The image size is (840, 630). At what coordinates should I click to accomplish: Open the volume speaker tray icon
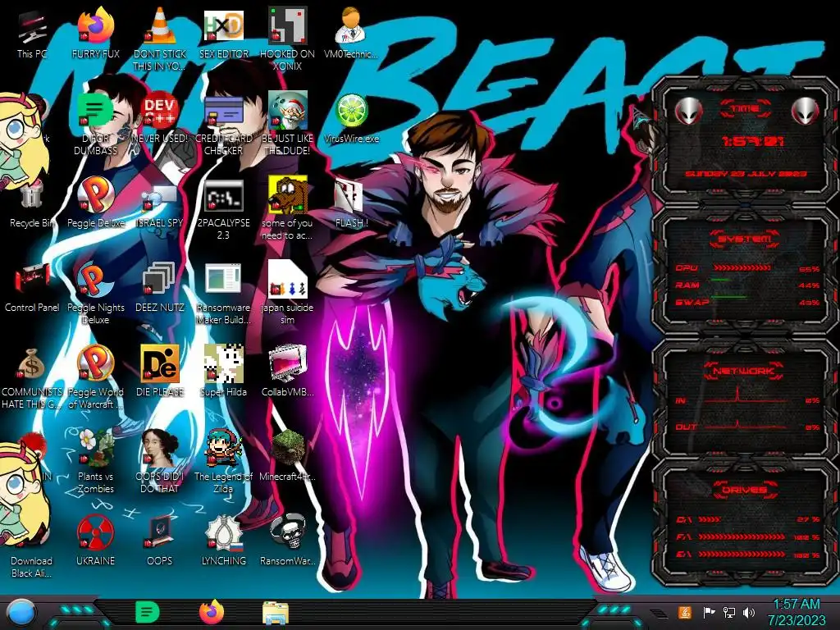click(x=749, y=612)
